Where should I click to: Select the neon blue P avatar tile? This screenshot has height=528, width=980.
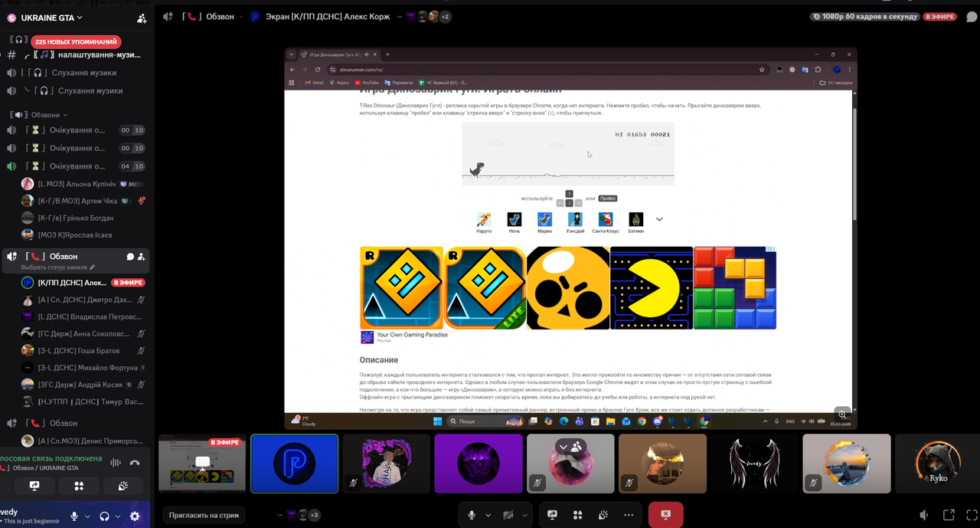point(294,464)
